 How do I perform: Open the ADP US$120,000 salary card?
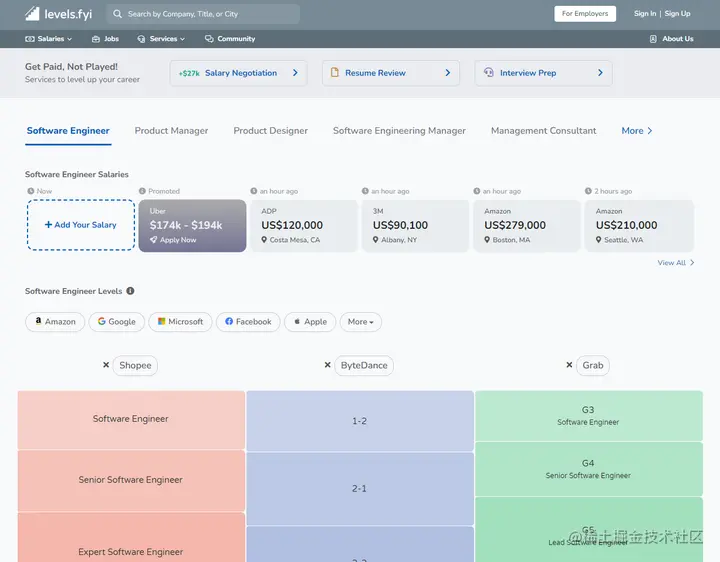click(x=304, y=225)
